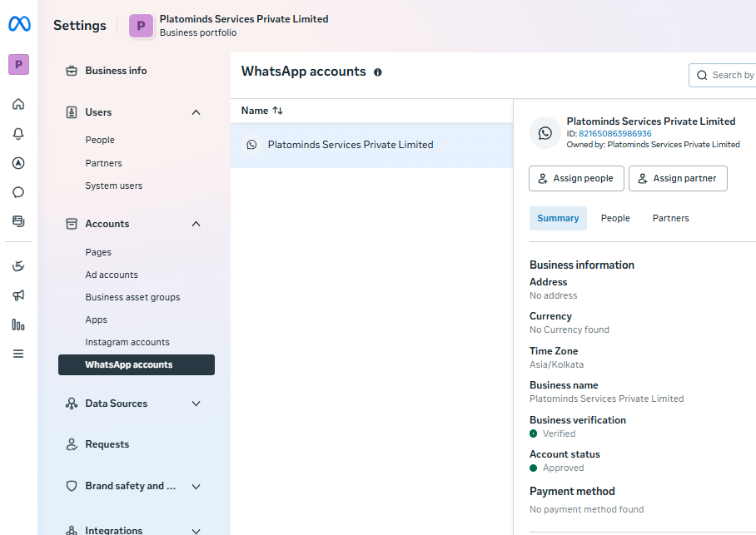Viewport: 756px width, 535px height.
Task: Open the hamburger all tools menu
Action: tap(18, 354)
